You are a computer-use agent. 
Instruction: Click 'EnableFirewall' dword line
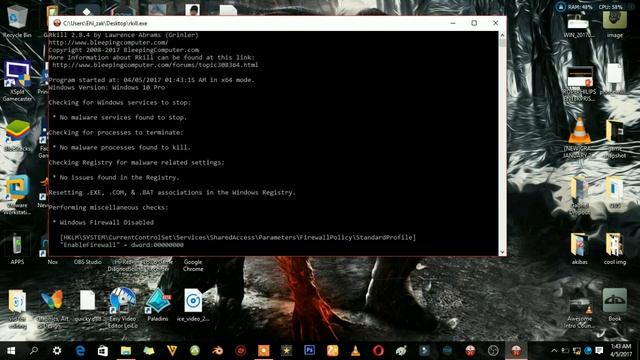(x=122, y=245)
